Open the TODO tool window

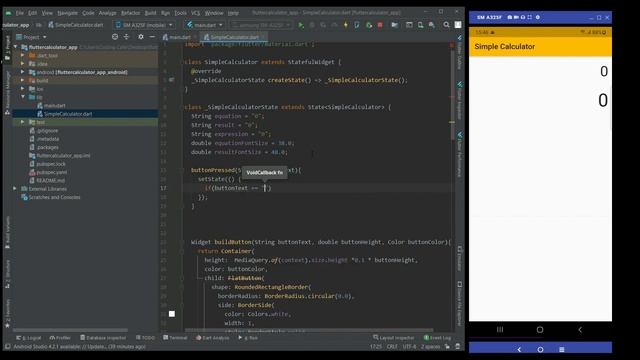click(x=146, y=338)
